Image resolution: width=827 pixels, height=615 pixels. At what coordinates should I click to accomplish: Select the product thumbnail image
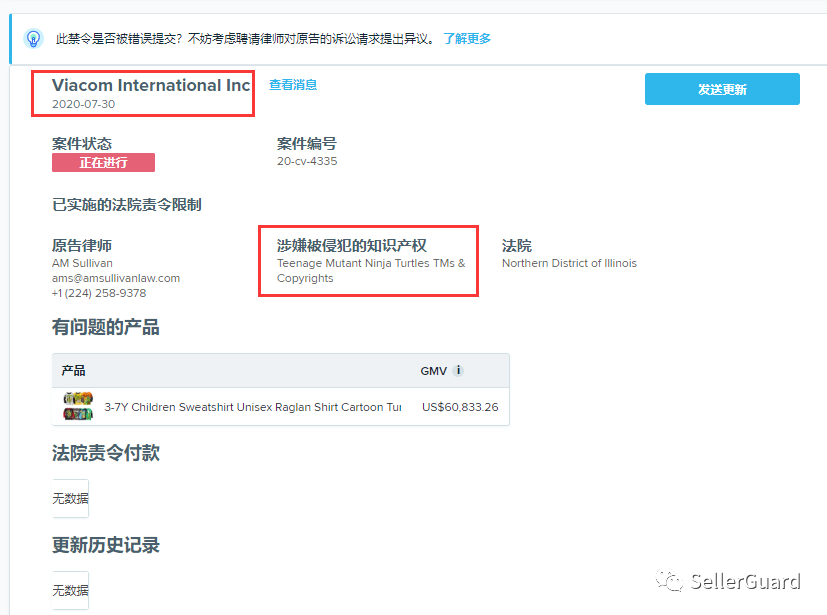(x=76, y=405)
